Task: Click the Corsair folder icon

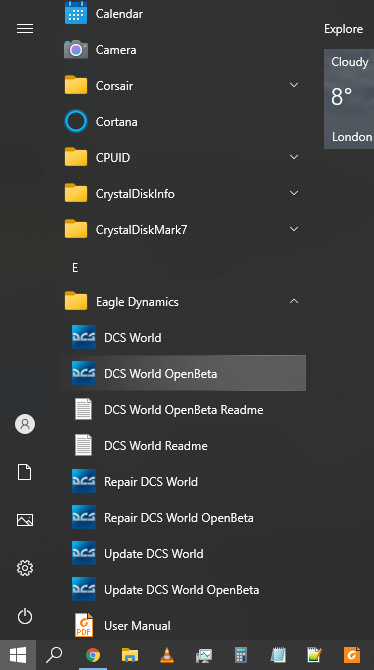Action: click(x=76, y=85)
